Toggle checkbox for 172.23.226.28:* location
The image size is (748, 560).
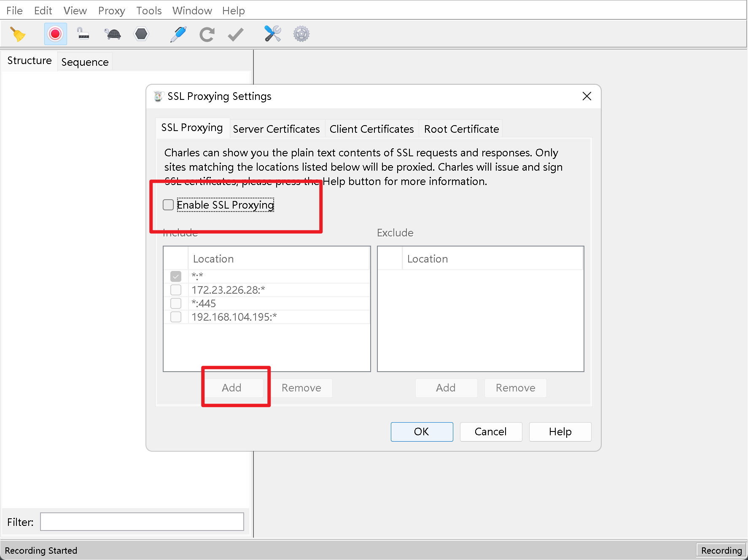[176, 290]
